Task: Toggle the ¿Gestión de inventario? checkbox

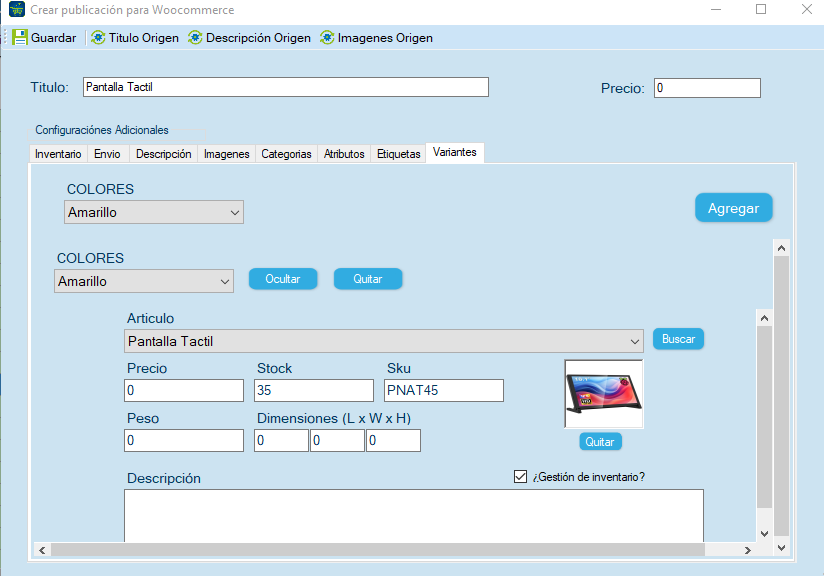Action: pyautogui.click(x=520, y=477)
